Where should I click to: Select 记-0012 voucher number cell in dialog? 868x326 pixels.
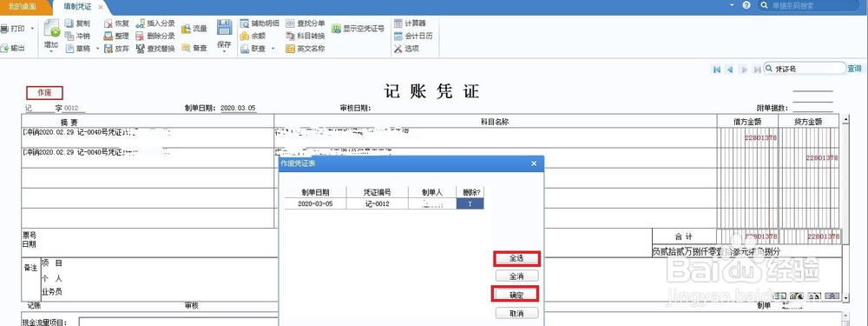[x=377, y=203]
